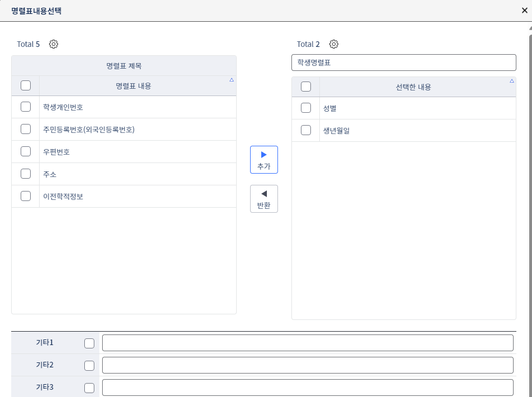The width and height of the screenshot is (532, 397).
Task: Select the 생년월일 row text
Action: tap(337, 131)
